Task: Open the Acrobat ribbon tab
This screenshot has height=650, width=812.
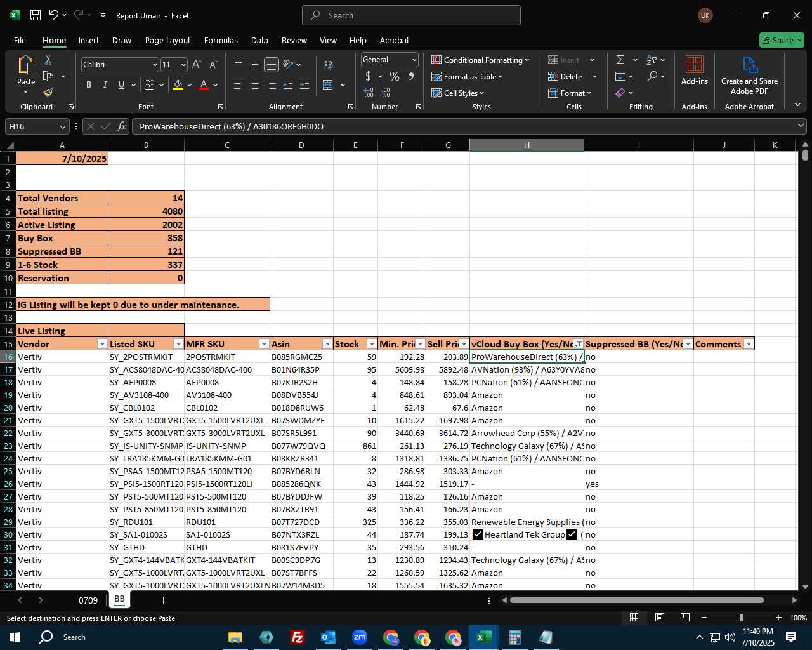Action: tap(395, 40)
